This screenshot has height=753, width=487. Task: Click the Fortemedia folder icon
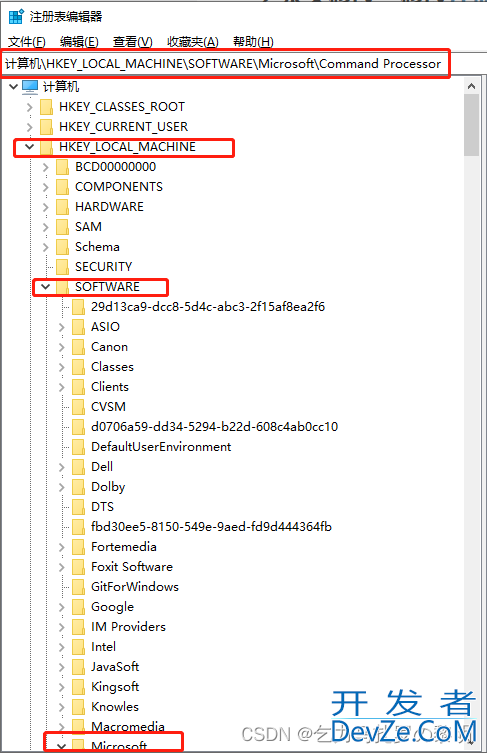pyautogui.click(x=78, y=547)
